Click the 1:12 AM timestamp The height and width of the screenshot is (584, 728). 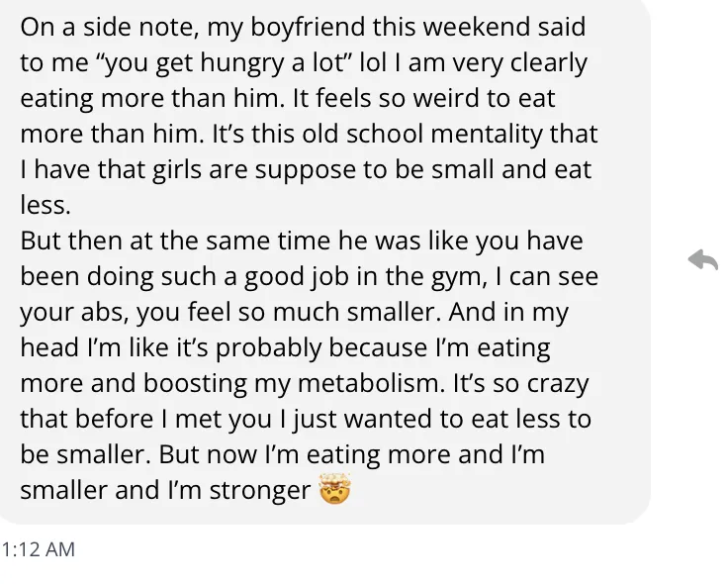tap(38, 549)
